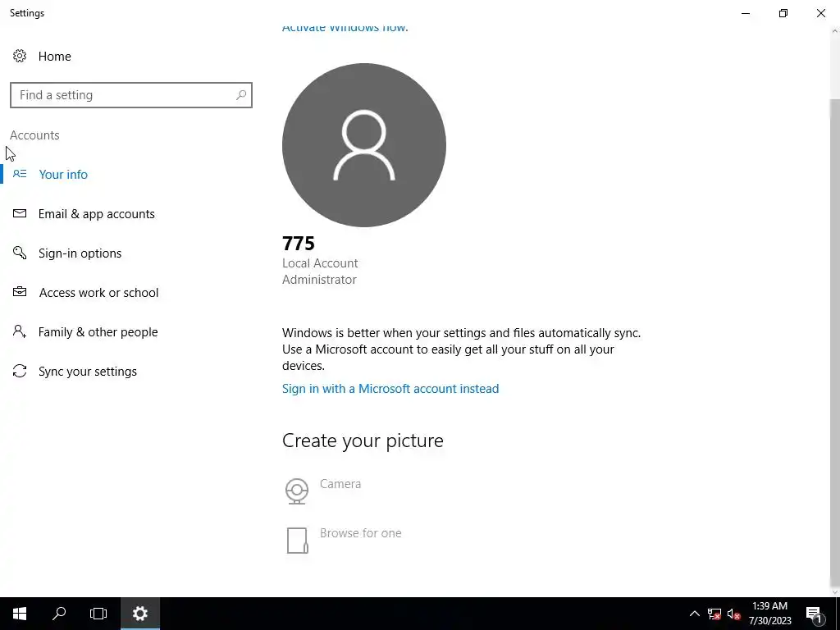
Task: Click the scrollbar down arrow
Action: pos(834,592)
